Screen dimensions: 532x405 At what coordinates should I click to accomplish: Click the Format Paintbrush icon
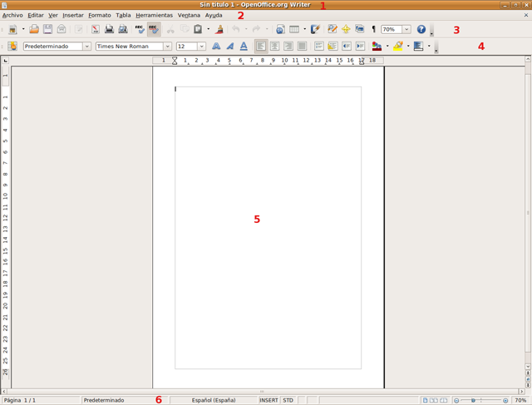tap(219, 30)
